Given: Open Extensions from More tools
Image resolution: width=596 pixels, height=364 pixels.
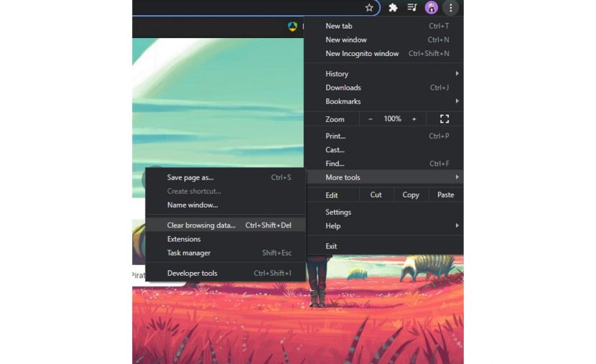Looking at the screenshot, I should 225,239.
